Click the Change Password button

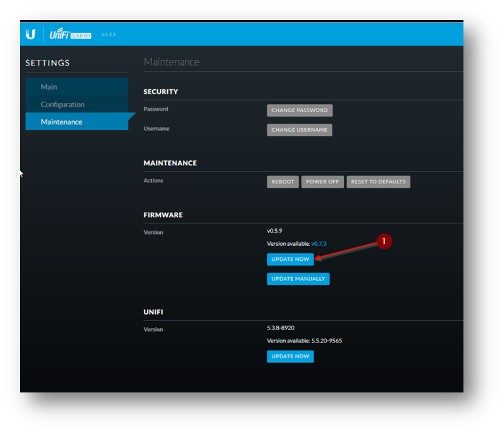point(299,110)
